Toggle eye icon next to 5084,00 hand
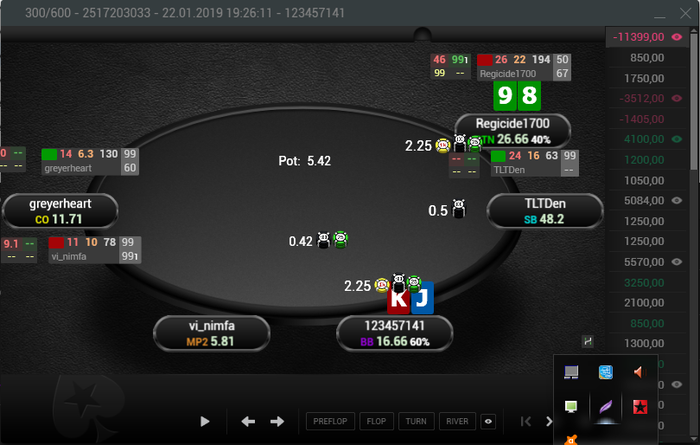 (x=677, y=201)
